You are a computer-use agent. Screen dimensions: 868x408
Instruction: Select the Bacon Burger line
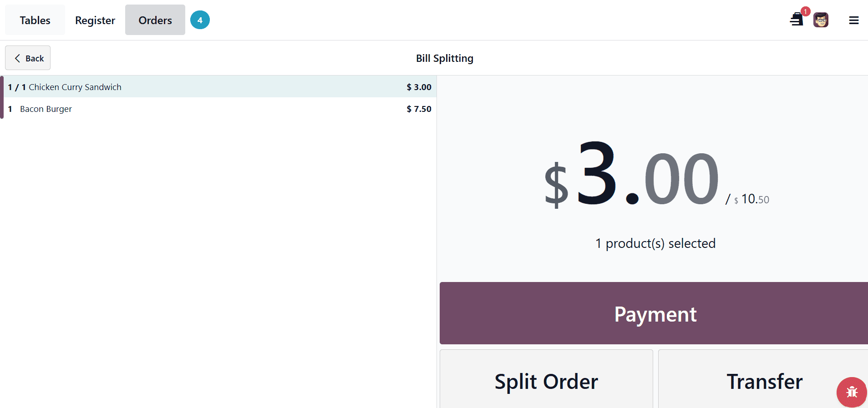click(x=46, y=109)
